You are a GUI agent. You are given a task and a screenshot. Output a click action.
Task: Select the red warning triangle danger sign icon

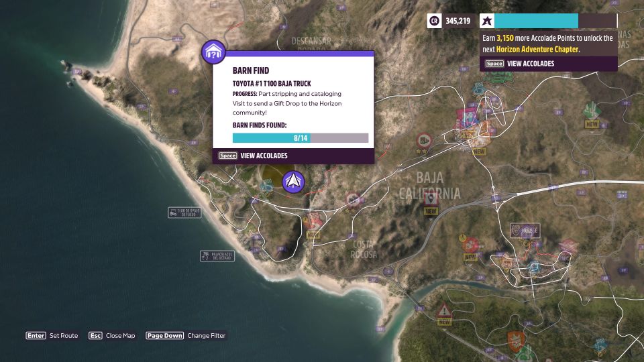[x=444, y=310]
